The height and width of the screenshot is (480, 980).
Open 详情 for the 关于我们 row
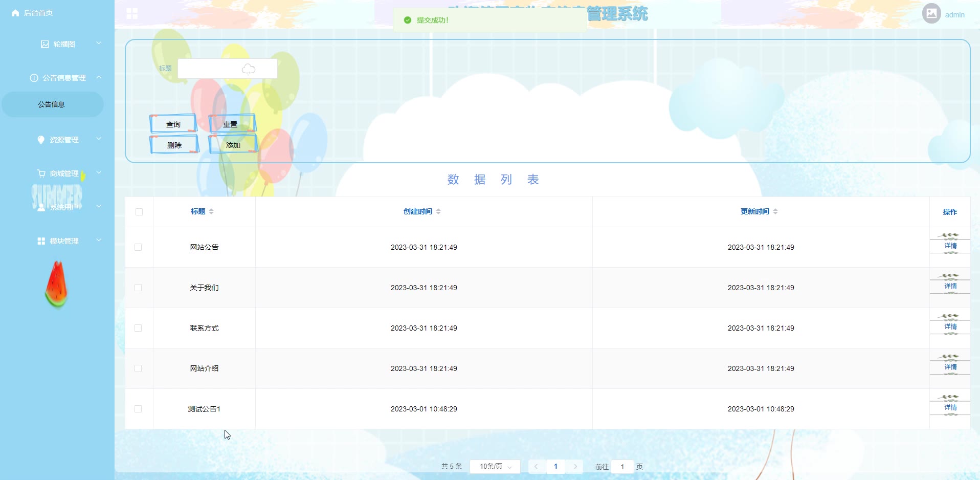950,286
